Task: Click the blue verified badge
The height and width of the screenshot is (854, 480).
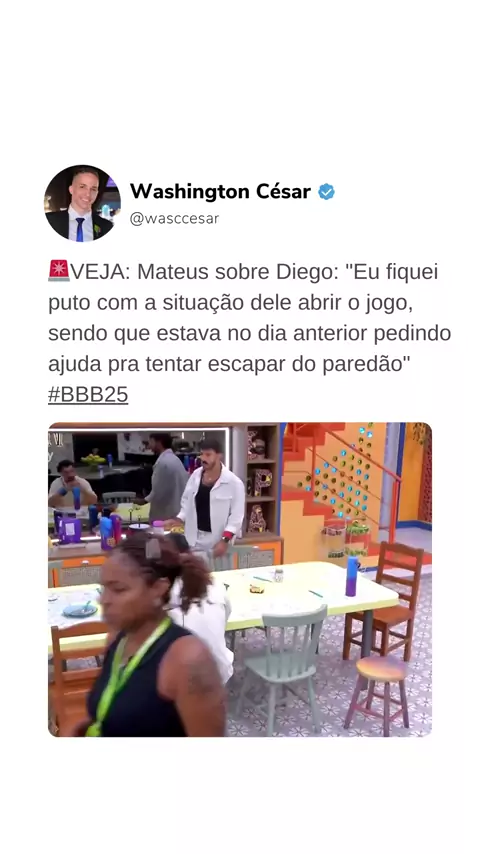Action: [326, 192]
